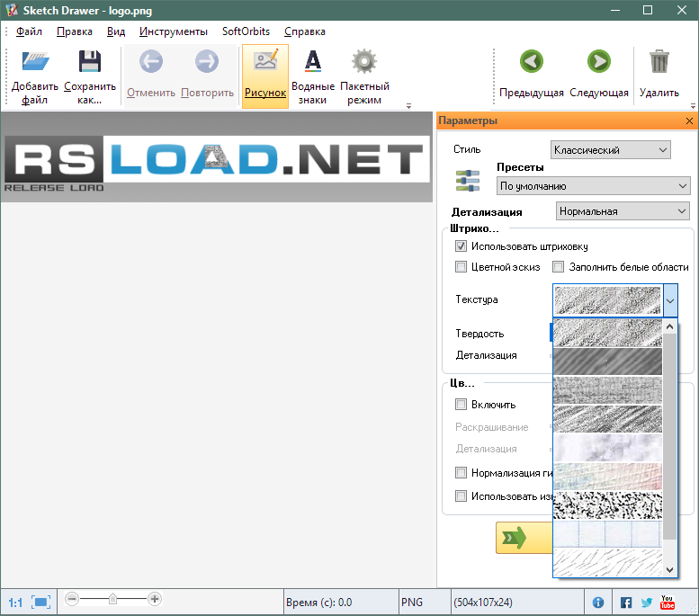This screenshot has height=616, width=699.
Task: Click the yellow run button with green arrow
Action: 524,538
